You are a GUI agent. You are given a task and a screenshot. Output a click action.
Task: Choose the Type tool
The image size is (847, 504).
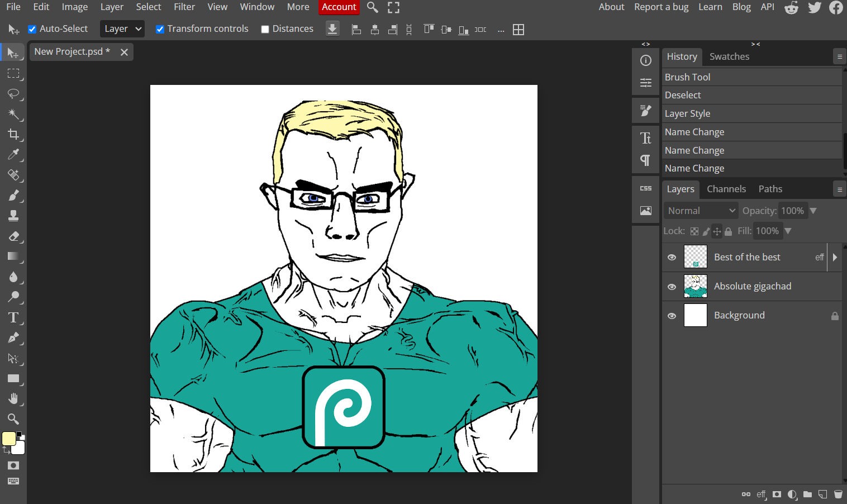[x=13, y=317]
